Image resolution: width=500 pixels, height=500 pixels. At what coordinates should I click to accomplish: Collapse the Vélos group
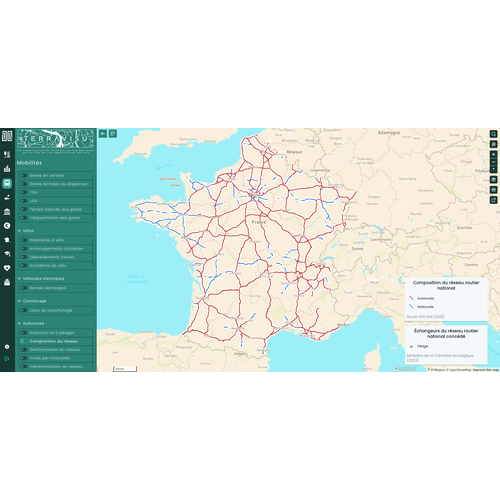pyautogui.click(x=26, y=231)
